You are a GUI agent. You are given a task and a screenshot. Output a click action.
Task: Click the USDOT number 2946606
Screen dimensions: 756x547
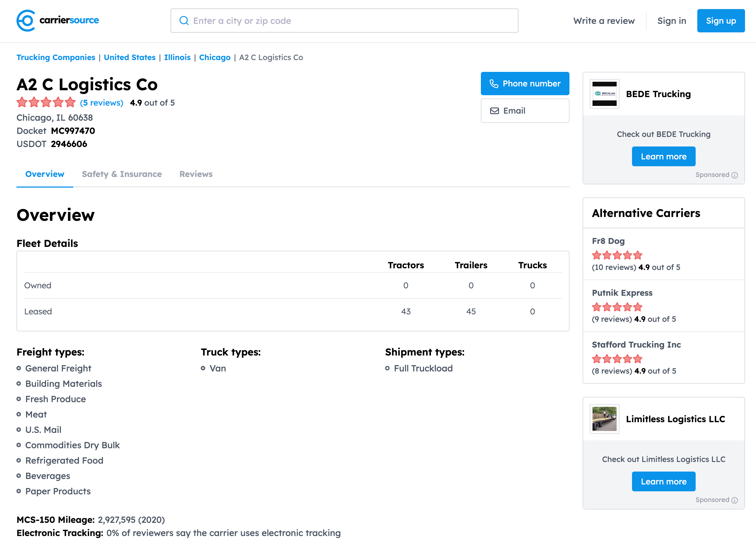pos(69,144)
